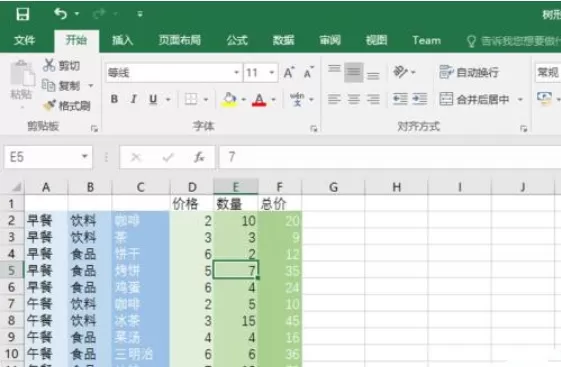
Task: Click the Decrease Indent icon
Action: [x=400, y=99]
